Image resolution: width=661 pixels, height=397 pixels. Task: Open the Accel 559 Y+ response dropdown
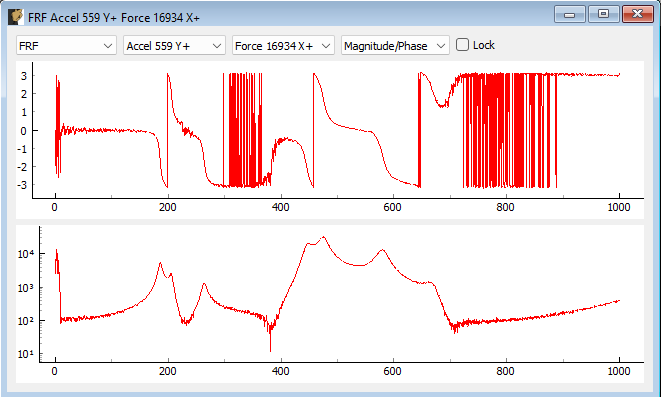[x=174, y=46]
